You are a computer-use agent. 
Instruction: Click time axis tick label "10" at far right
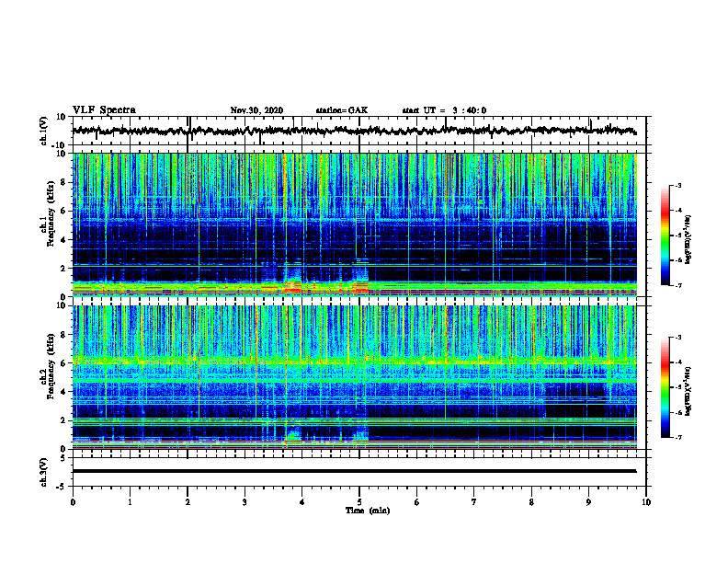[646, 502]
